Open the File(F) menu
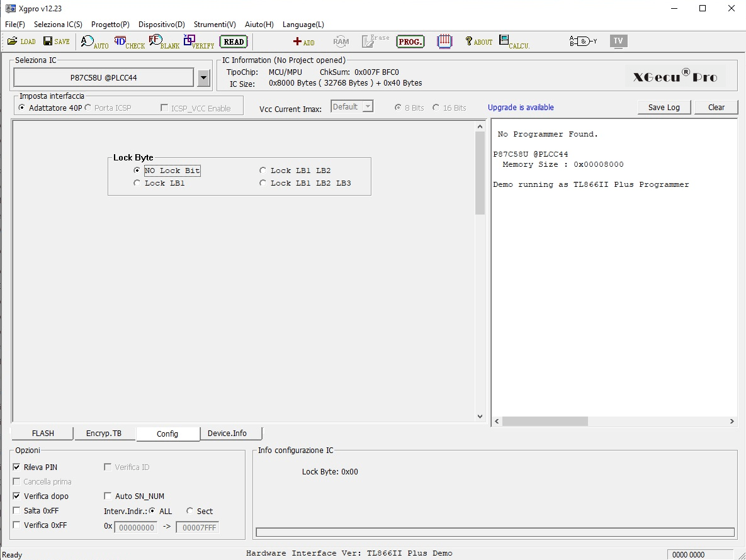Viewport: 746px width, 560px height. (x=14, y=25)
